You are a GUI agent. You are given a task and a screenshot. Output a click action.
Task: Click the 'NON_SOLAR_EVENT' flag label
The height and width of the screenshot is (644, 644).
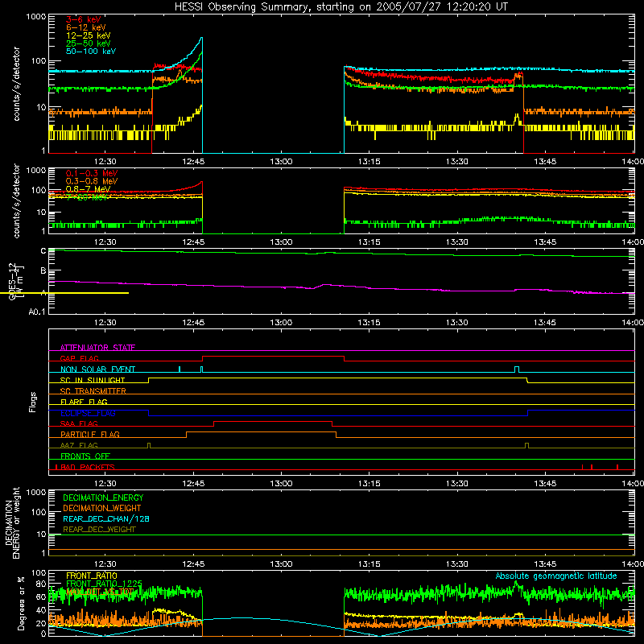pos(97,369)
